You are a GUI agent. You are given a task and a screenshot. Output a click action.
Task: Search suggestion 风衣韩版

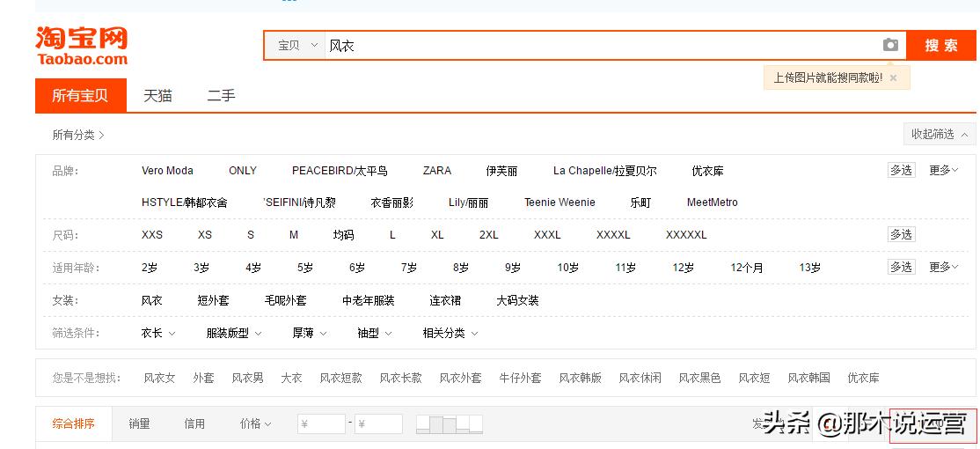tap(580, 379)
